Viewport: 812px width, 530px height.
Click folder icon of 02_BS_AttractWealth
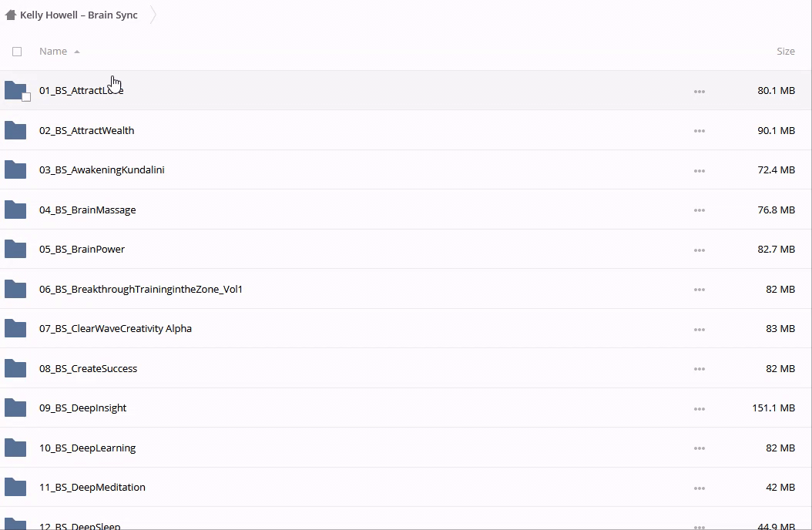coord(15,130)
